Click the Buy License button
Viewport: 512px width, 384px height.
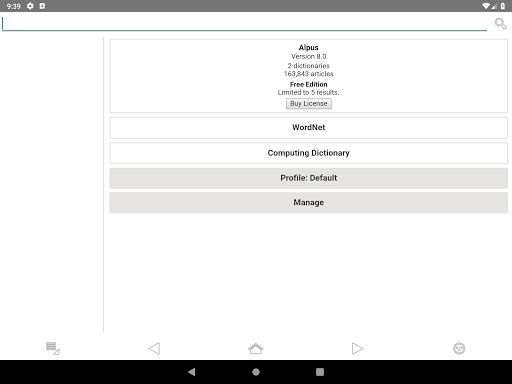(x=309, y=104)
